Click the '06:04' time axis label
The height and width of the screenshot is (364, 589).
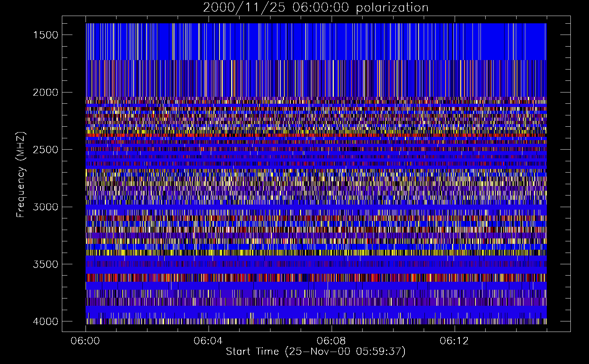tap(208, 341)
